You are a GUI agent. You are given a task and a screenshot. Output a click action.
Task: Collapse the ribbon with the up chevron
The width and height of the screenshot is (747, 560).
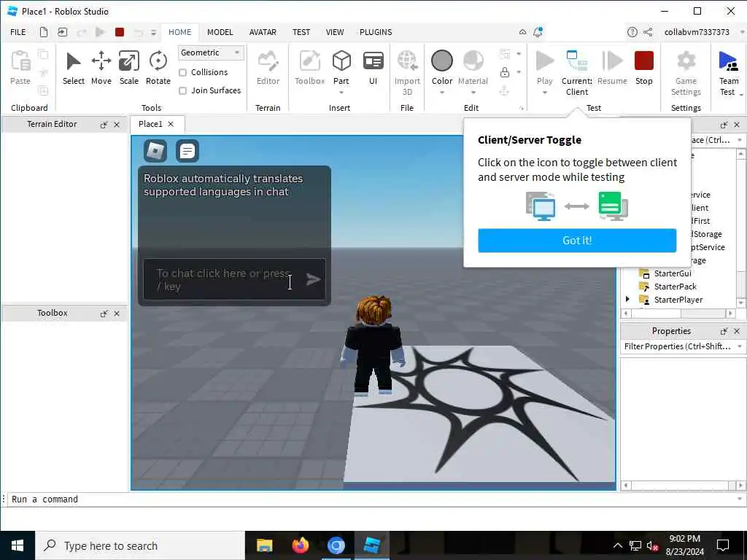pos(522,32)
